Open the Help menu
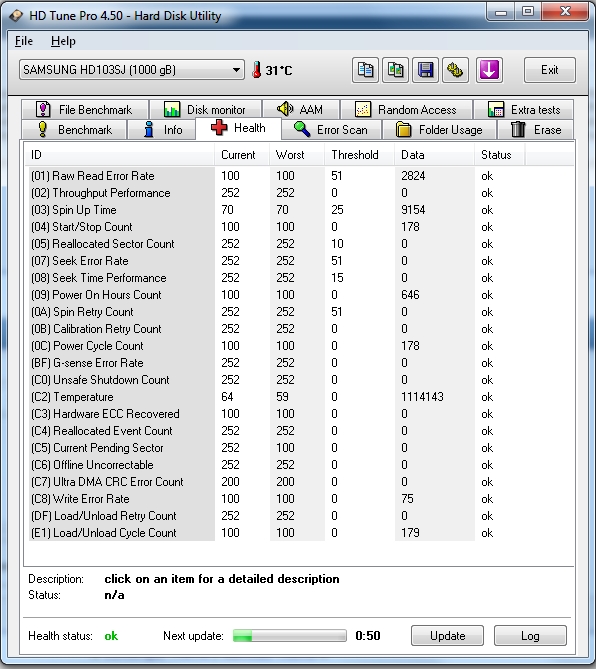Screen dimensions: 596x669 [63, 41]
